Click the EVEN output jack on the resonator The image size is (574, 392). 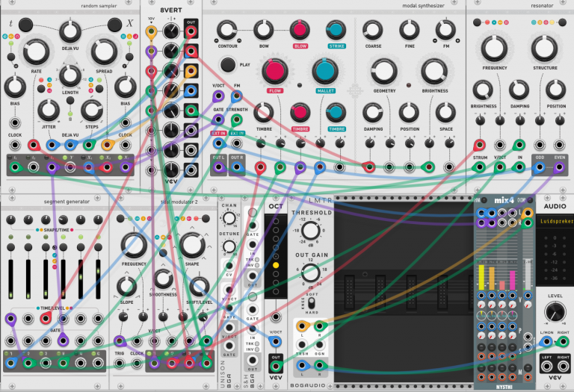pos(559,167)
